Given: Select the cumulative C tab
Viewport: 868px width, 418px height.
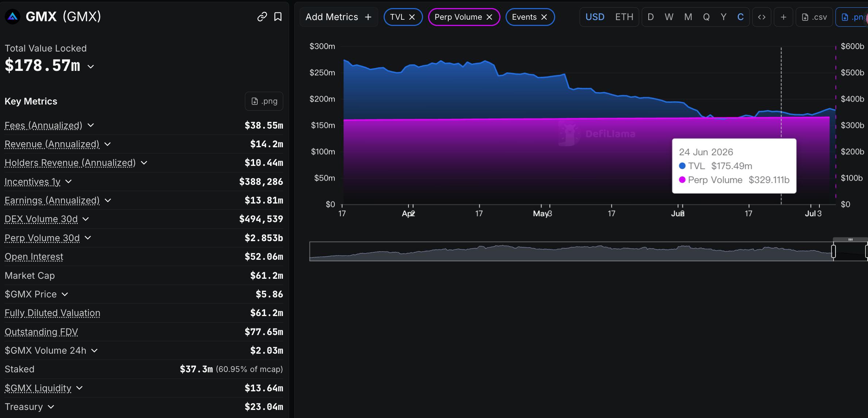Looking at the screenshot, I should (x=740, y=17).
